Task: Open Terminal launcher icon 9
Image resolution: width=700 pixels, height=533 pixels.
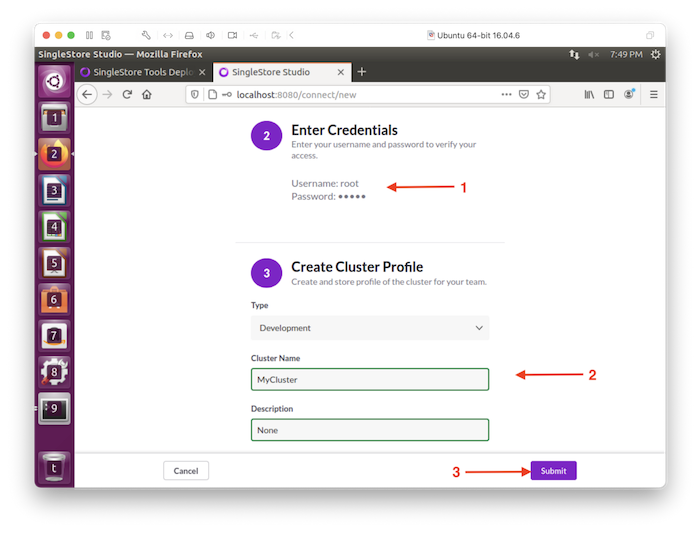Action: (x=54, y=408)
